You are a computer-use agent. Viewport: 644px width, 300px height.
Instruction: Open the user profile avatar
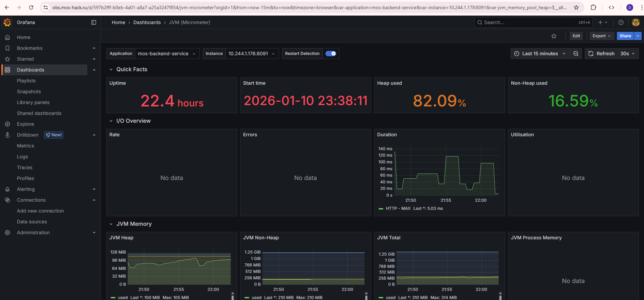(636, 22)
